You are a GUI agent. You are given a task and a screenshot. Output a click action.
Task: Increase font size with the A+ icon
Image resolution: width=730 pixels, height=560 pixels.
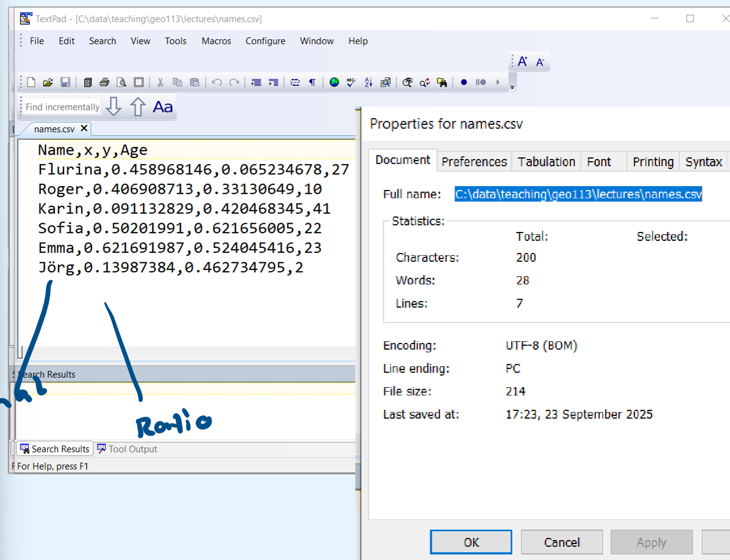[x=523, y=61]
